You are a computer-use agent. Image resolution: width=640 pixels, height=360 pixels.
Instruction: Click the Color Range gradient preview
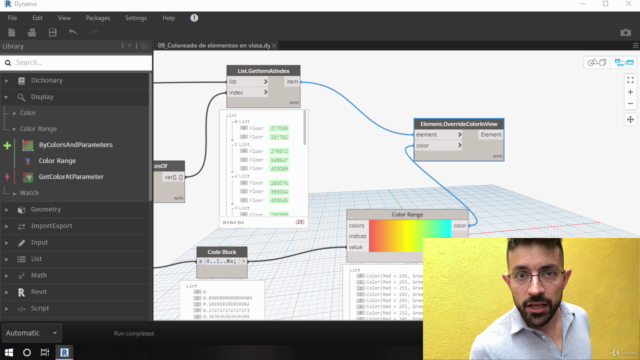tap(410, 236)
